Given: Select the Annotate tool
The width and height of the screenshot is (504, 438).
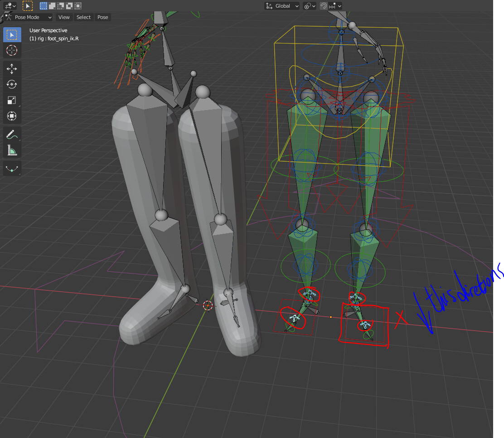Looking at the screenshot, I should click(x=12, y=135).
